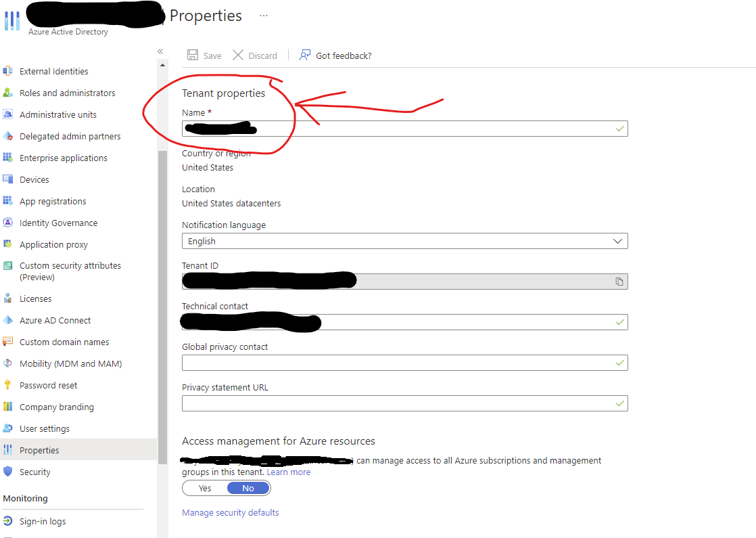Open Custom domain names menu item
Viewport: 756px width, 538px height.
point(64,342)
